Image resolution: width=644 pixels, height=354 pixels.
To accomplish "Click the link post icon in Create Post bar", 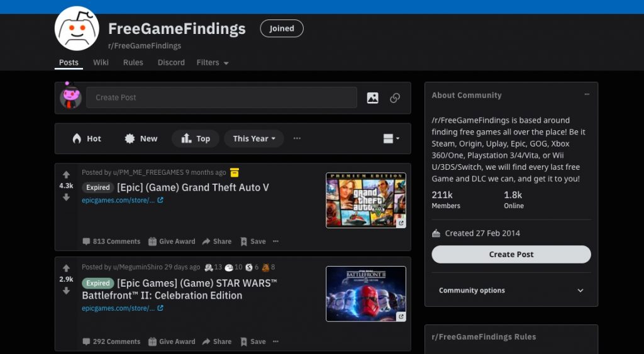I will (x=395, y=97).
